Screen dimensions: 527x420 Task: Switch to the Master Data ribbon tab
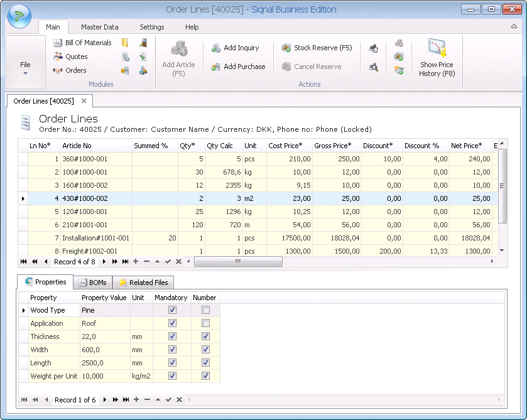click(99, 27)
